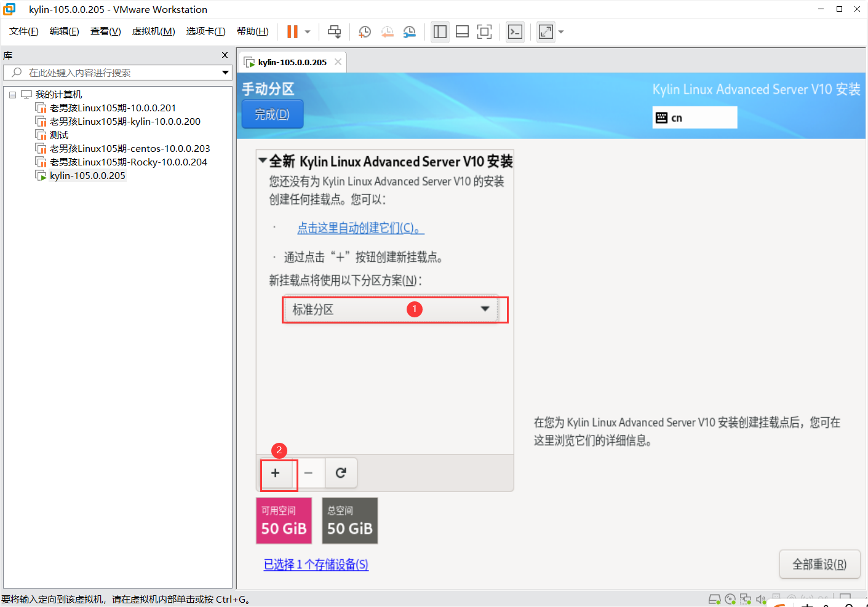Send Ctrl+Alt+Del to the virtual machine
Screen dimensions: 868x607
pos(334,32)
